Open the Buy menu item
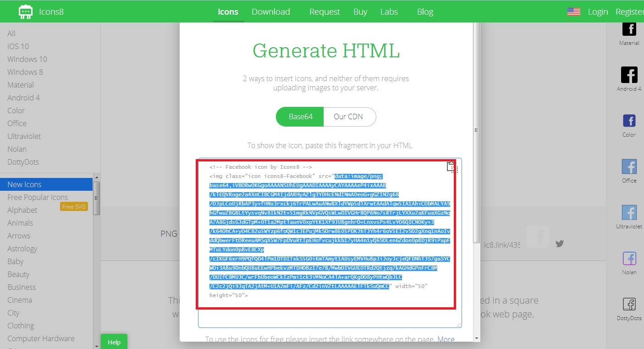The image size is (644, 349). [360, 12]
